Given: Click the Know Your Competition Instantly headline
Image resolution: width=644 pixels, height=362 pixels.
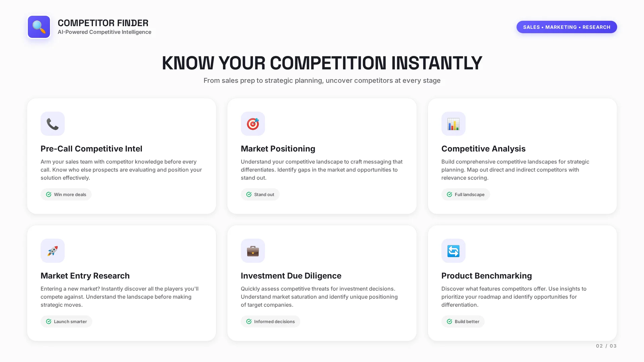Looking at the screenshot, I should click(x=322, y=63).
